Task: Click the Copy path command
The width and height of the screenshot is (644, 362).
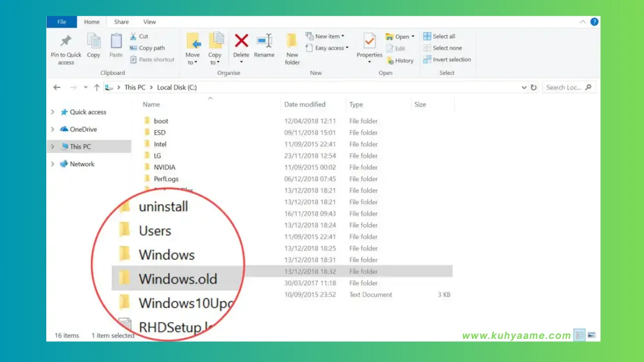Action: [x=147, y=48]
